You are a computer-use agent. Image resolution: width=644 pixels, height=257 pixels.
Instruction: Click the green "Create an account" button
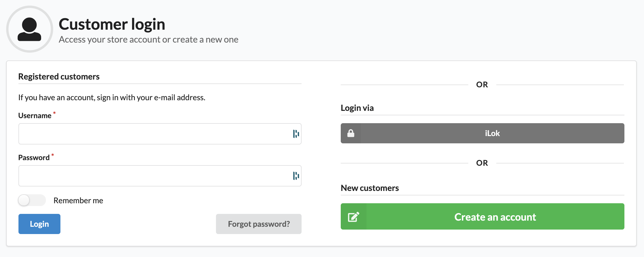pyautogui.click(x=495, y=217)
